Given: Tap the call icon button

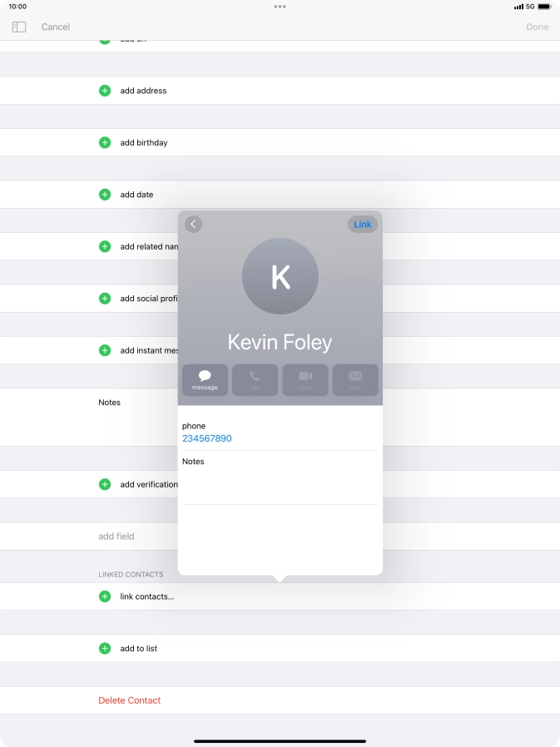Looking at the screenshot, I should pos(255,380).
